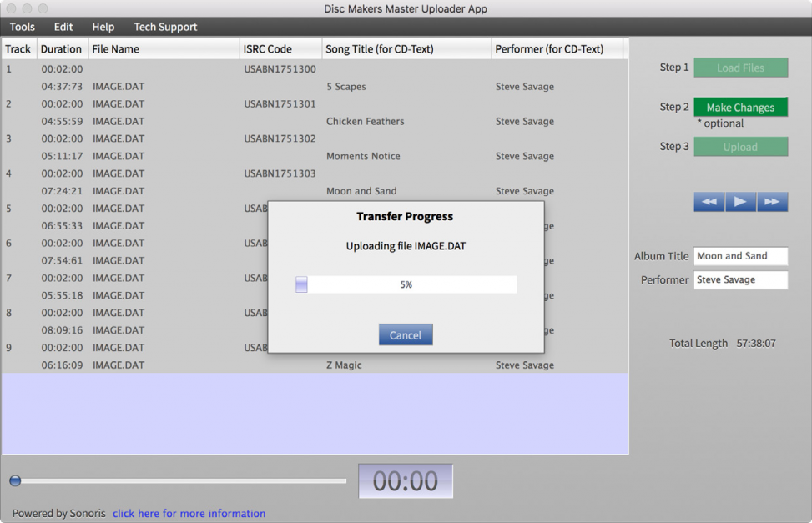Edit the Performer field
812x523 pixels.
(x=740, y=279)
